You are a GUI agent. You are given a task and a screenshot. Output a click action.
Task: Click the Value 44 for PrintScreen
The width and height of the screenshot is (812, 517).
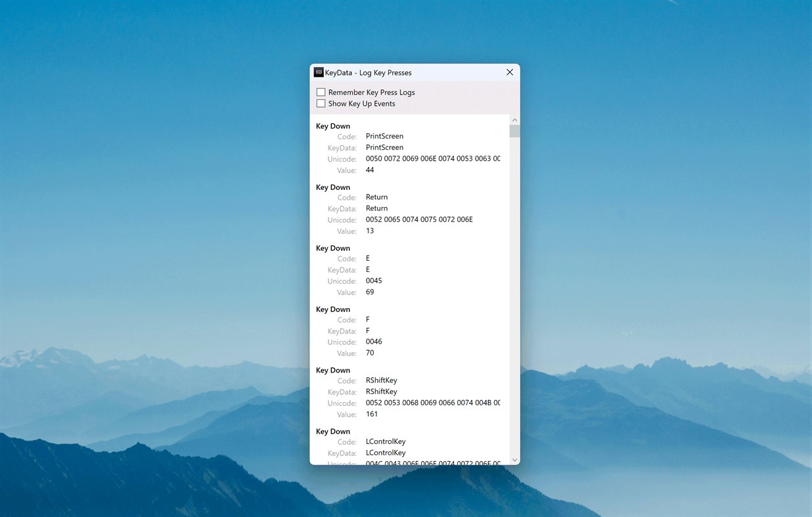tap(370, 169)
